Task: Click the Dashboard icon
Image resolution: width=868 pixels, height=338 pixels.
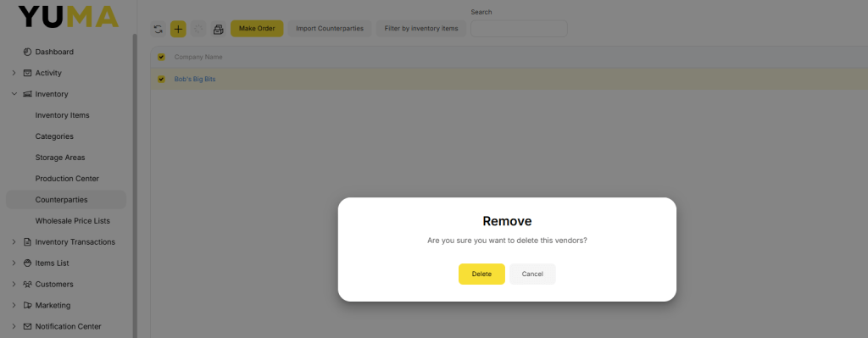Action: point(27,52)
